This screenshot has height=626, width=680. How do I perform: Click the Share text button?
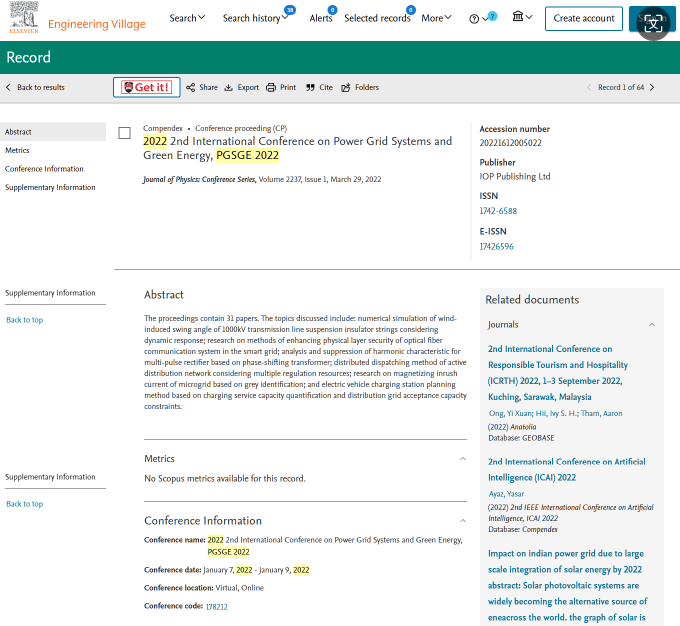coord(209,87)
